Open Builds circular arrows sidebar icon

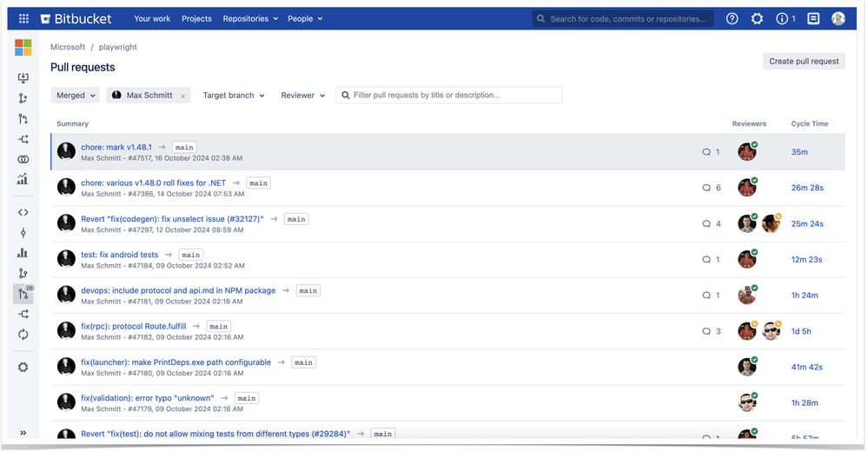[23, 335]
